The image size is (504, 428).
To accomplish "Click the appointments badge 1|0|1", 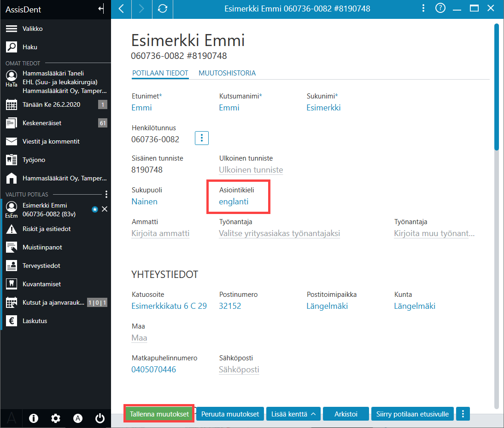I will [97, 302].
